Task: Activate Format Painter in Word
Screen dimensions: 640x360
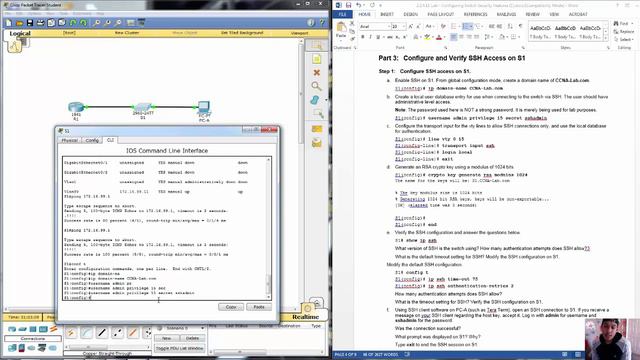Action: tap(352, 38)
